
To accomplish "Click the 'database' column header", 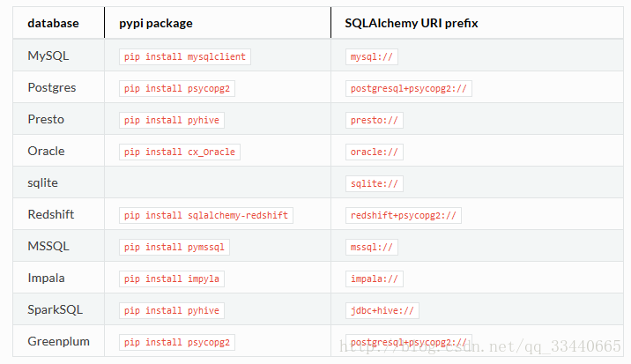I will [53, 23].
